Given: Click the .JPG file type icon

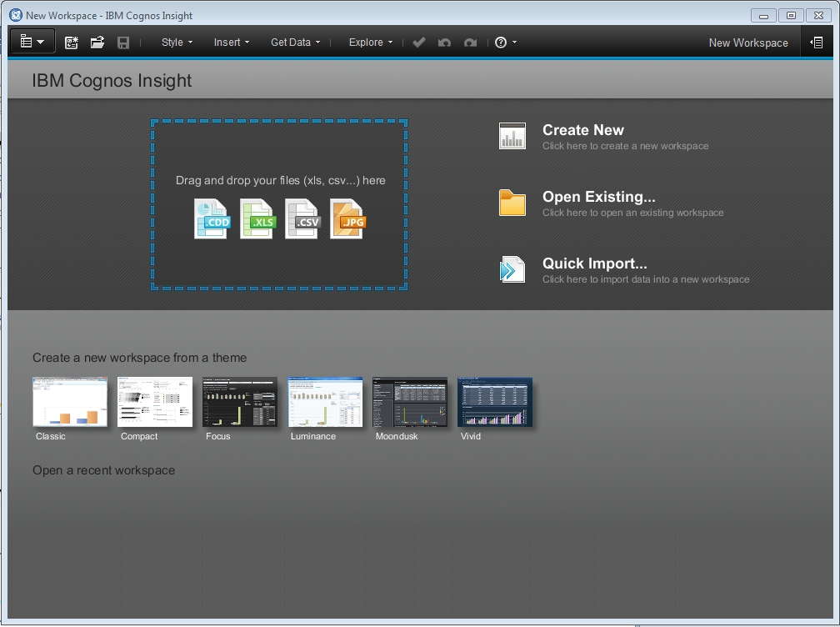Looking at the screenshot, I should point(347,218).
